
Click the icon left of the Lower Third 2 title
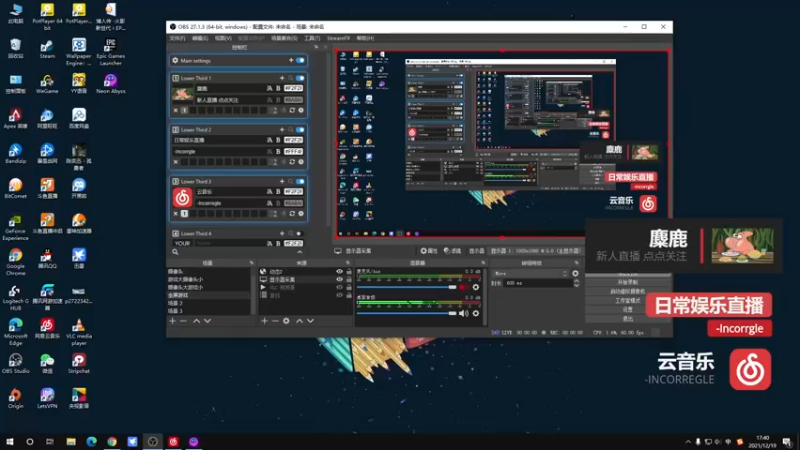coord(176,130)
